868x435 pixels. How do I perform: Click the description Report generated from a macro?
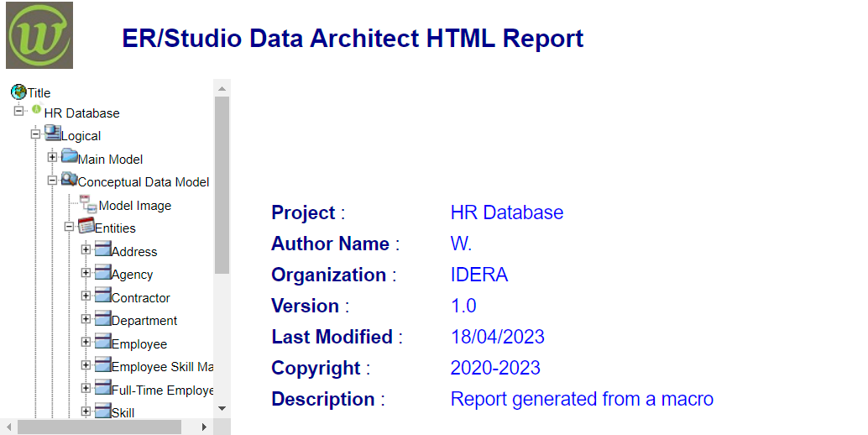(582, 399)
